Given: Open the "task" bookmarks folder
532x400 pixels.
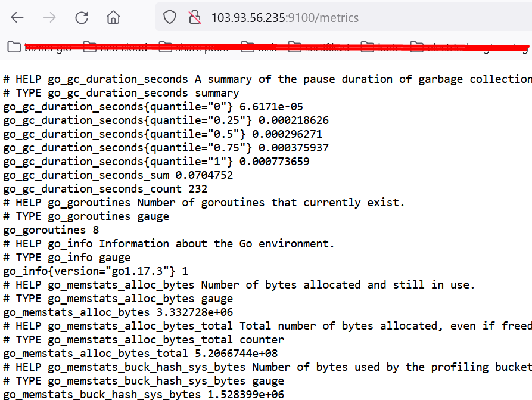Looking at the screenshot, I should [x=260, y=48].
